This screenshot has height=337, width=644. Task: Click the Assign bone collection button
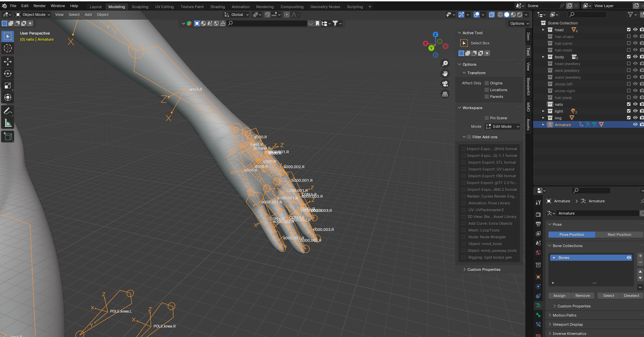pos(559,296)
